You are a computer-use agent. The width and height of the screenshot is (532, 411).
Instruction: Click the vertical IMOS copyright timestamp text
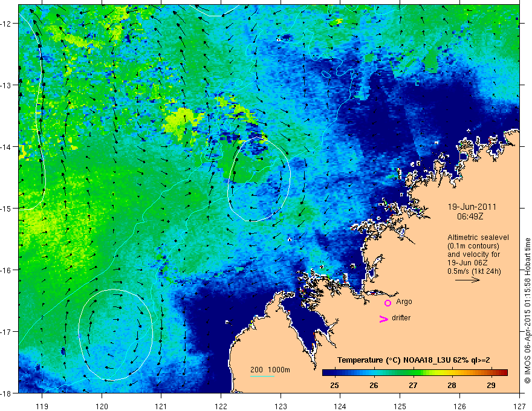(527, 311)
